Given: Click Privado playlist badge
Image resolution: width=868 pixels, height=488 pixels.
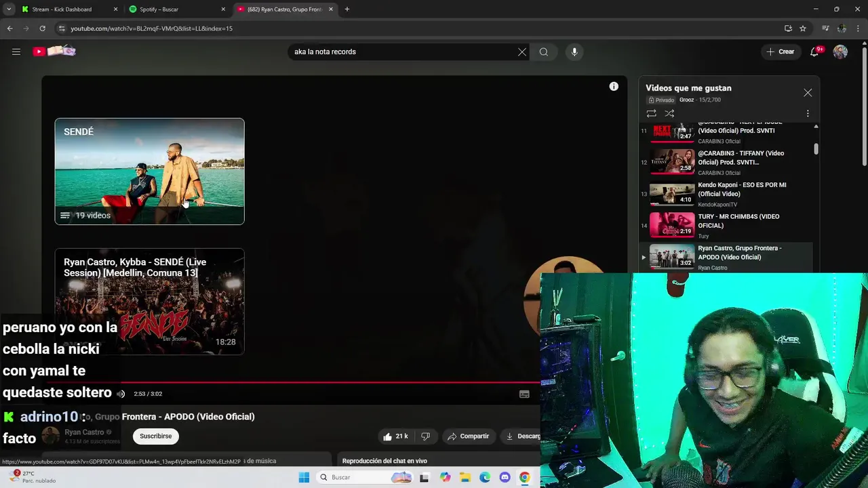Looking at the screenshot, I should coord(661,100).
